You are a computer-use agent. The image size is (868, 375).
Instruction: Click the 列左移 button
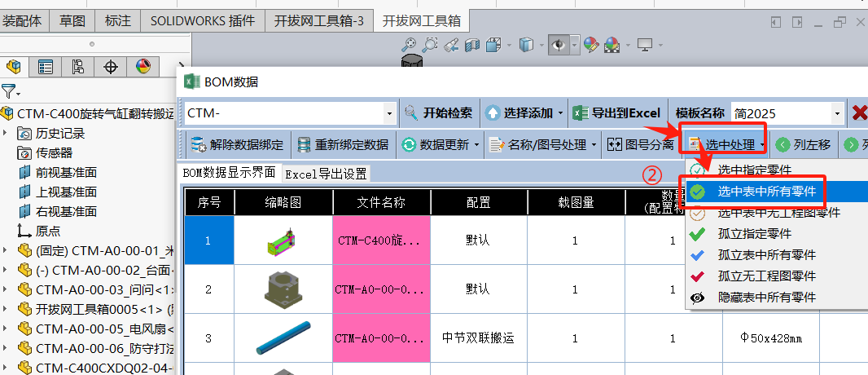point(803,145)
